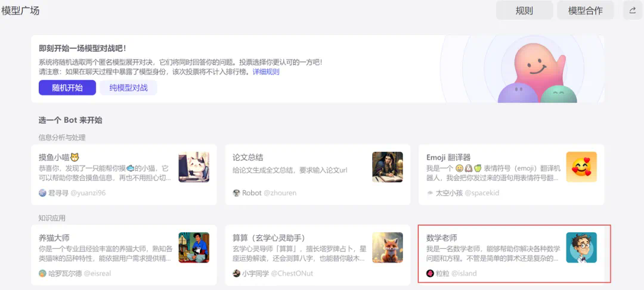Click 粒粒 author avatar icon
Viewport: 644px width, 290px height.
point(430,273)
